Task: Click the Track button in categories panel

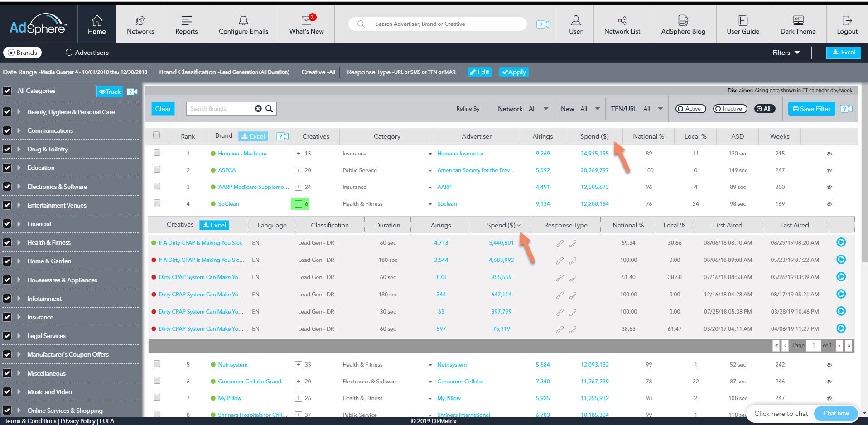Action: [x=110, y=92]
